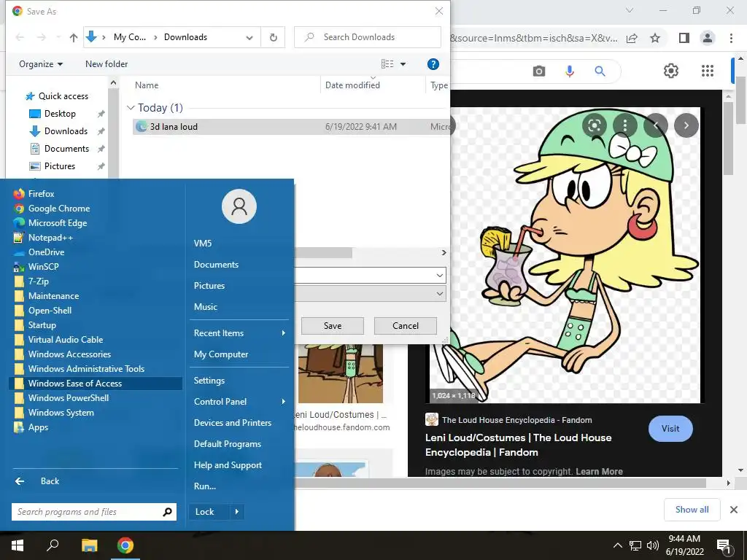Click the Cancel button
Image resolution: width=747 pixels, height=560 pixels.
406,326
